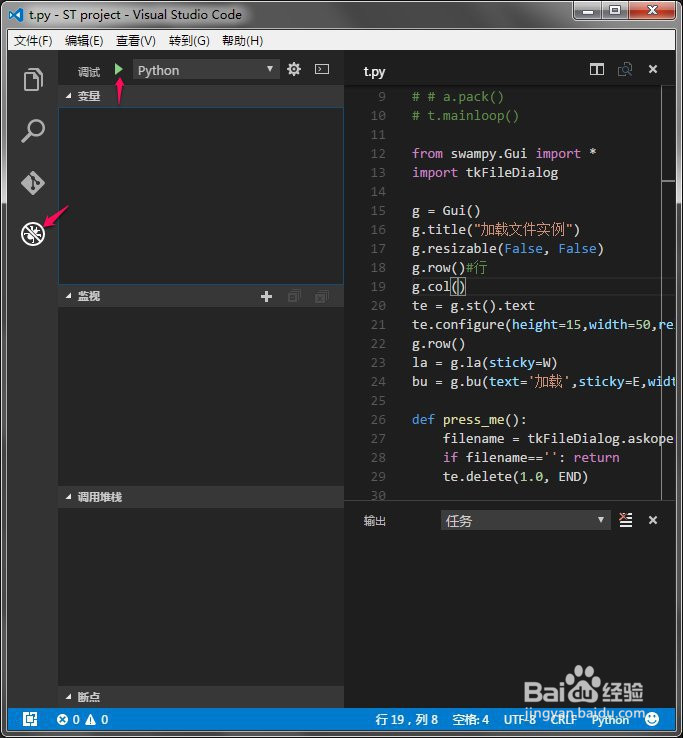Click the g.resizable(False, False) line
This screenshot has width=683, height=738.
(x=507, y=249)
